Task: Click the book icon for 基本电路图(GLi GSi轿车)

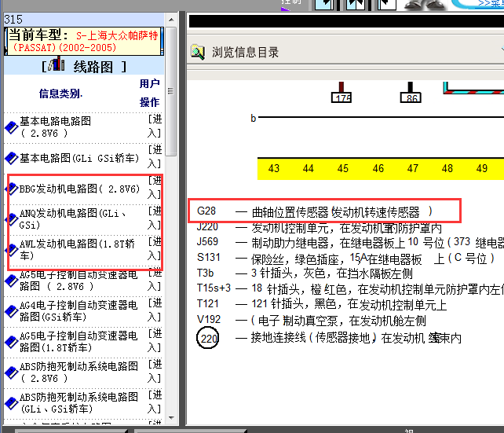Action: 12,158
